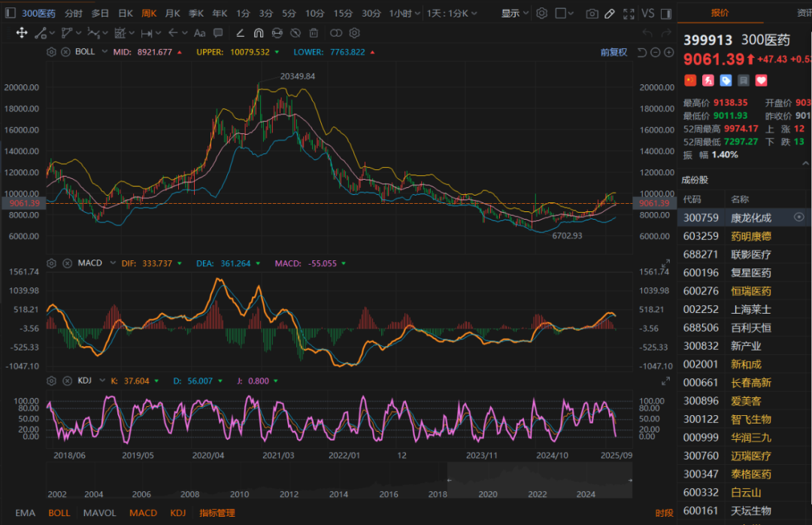Toggle the MAVOL indicator on
The width and height of the screenshot is (812, 525).
point(99,513)
